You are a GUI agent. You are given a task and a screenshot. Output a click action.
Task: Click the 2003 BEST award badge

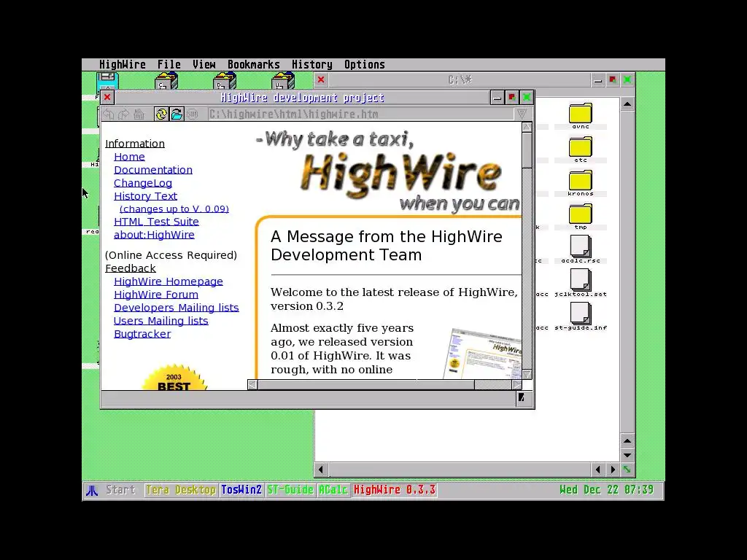pyautogui.click(x=174, y=378)
